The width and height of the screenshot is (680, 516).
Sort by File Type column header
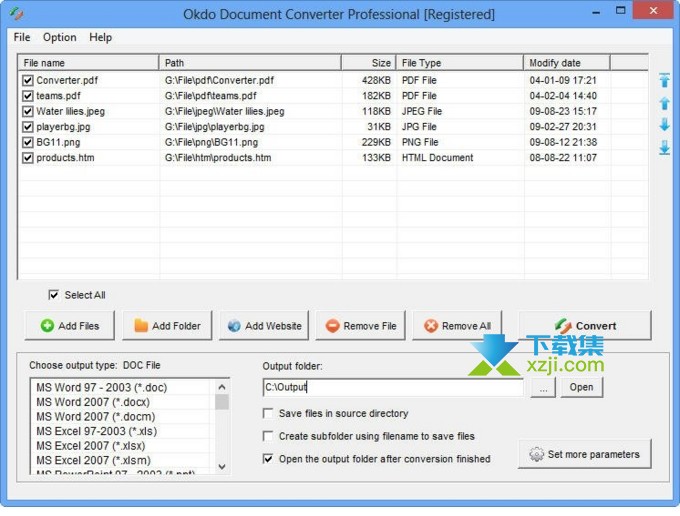coord(460,63)
